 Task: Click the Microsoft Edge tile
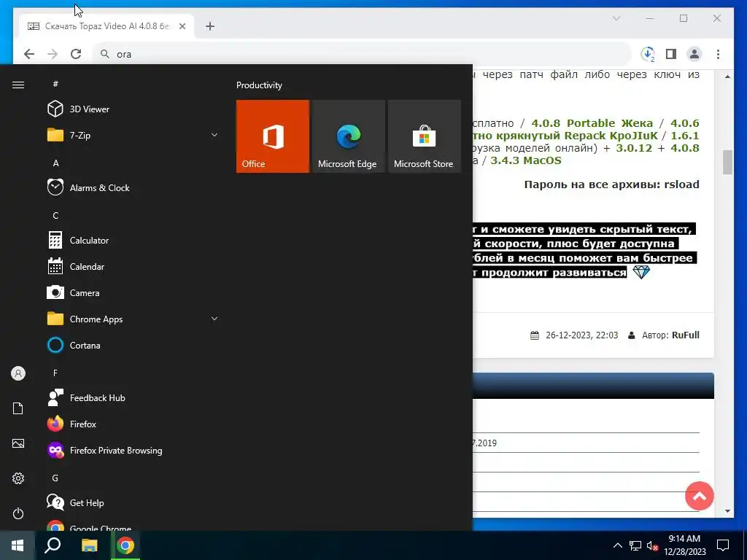click(x=349, y=136)
